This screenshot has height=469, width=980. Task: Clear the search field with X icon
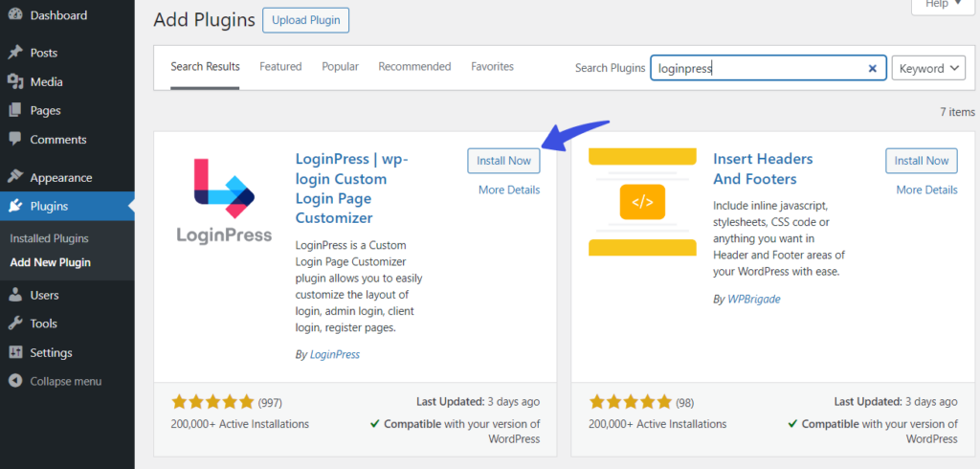[x=873, y=68]
